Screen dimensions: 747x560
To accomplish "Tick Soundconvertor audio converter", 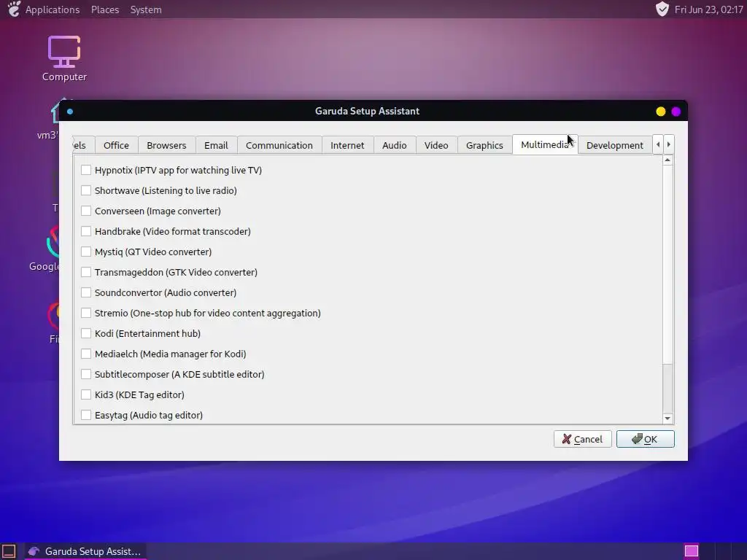I will (x=86, y=292).
